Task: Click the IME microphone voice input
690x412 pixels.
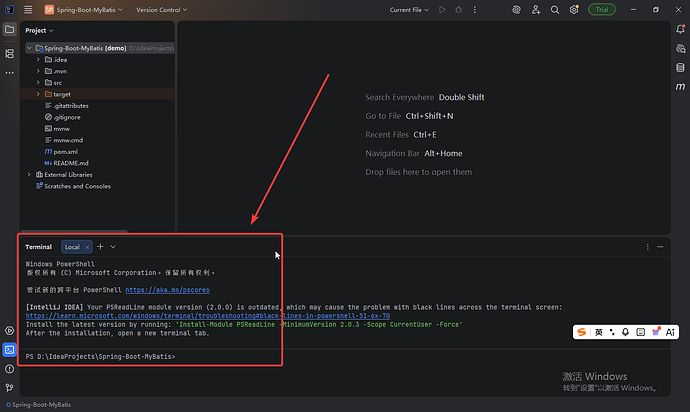Action: (x=625, y=332)
